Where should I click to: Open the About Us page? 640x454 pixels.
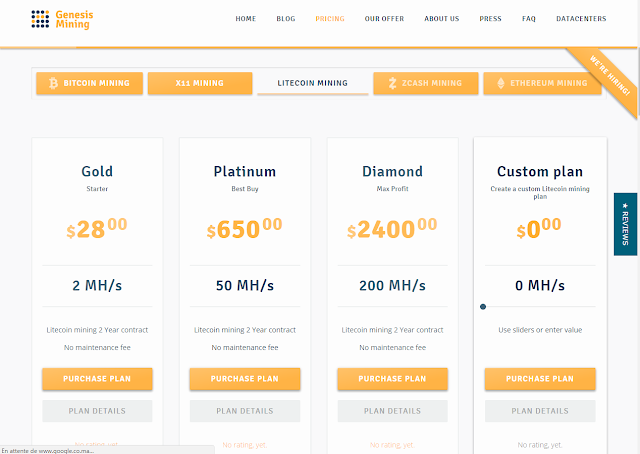pos(442,19)
